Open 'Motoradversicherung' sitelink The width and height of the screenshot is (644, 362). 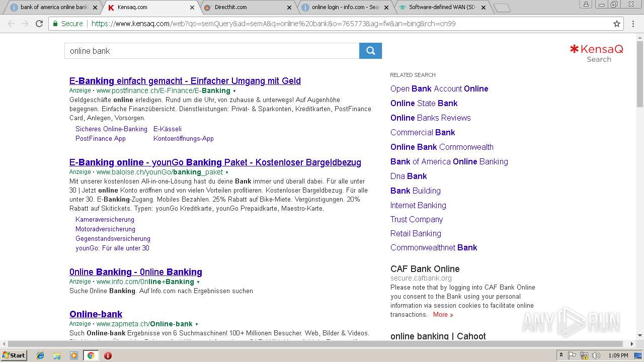coord(105,229)
